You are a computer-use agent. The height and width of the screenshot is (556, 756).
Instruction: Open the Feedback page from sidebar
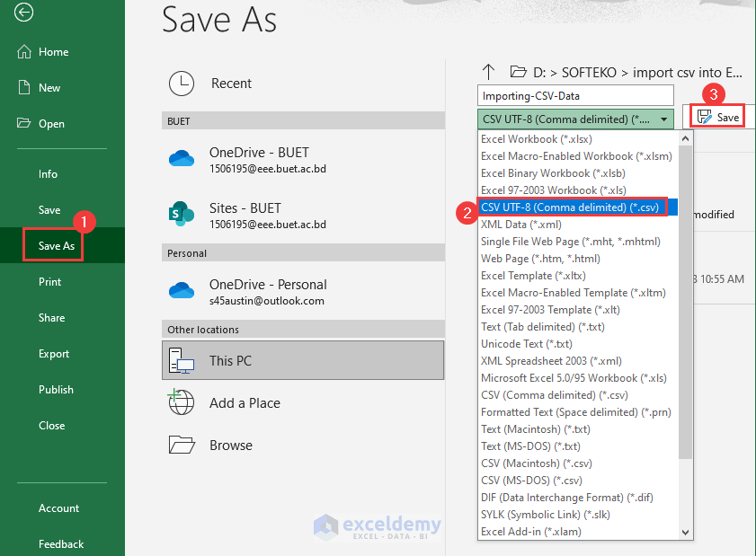click(60, 543)
